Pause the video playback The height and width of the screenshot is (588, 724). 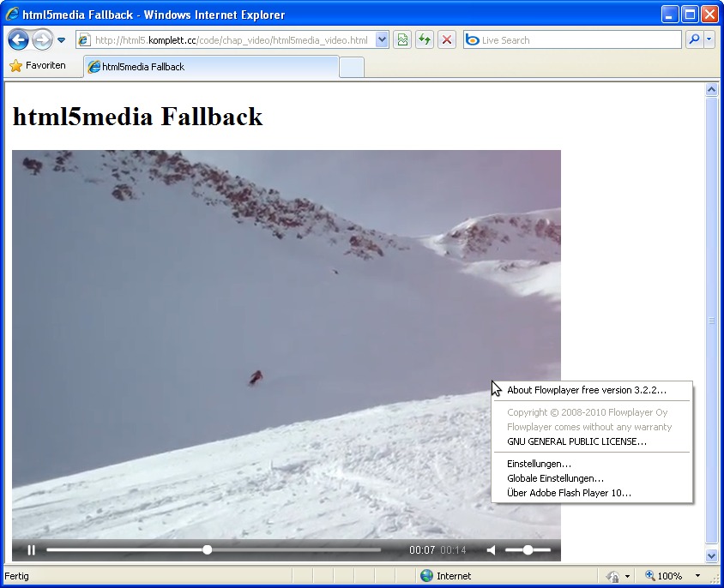(x=32, y=550)
